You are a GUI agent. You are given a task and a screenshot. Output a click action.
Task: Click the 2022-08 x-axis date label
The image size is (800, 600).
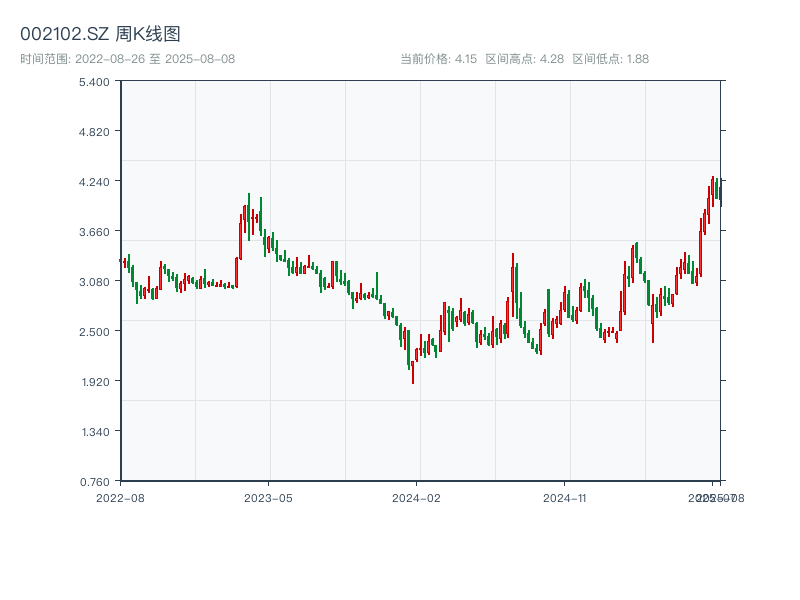click(120, 497)
